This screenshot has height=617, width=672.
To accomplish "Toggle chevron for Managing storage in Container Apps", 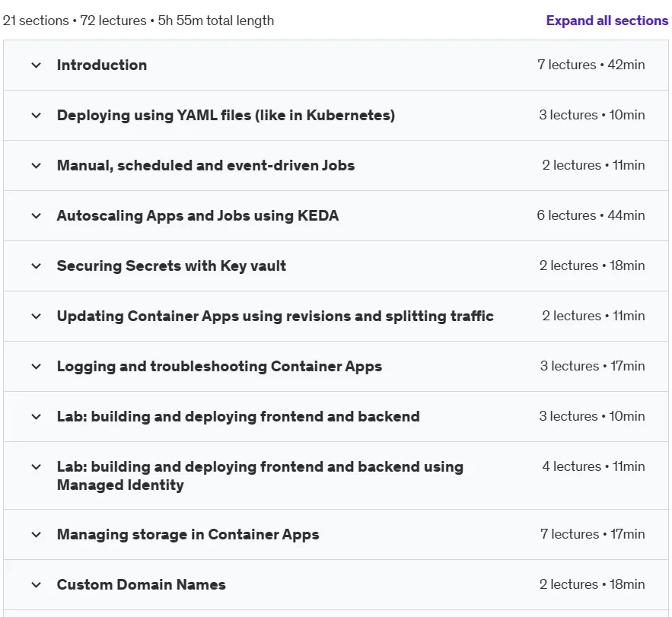I will click(x=37, y=534).
